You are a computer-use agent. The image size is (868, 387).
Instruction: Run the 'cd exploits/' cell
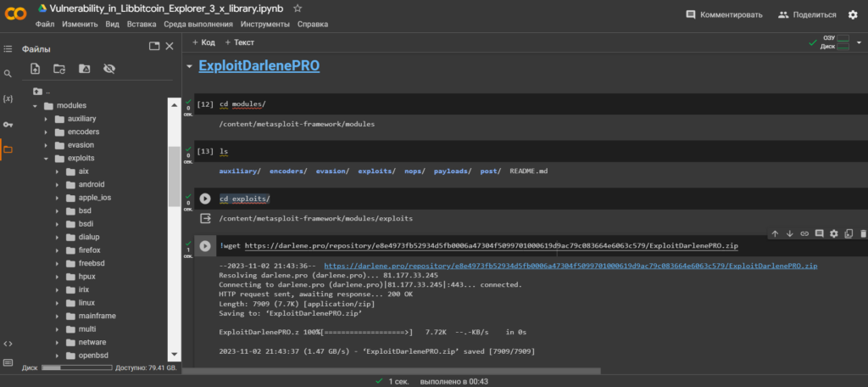tap(205, 199)
